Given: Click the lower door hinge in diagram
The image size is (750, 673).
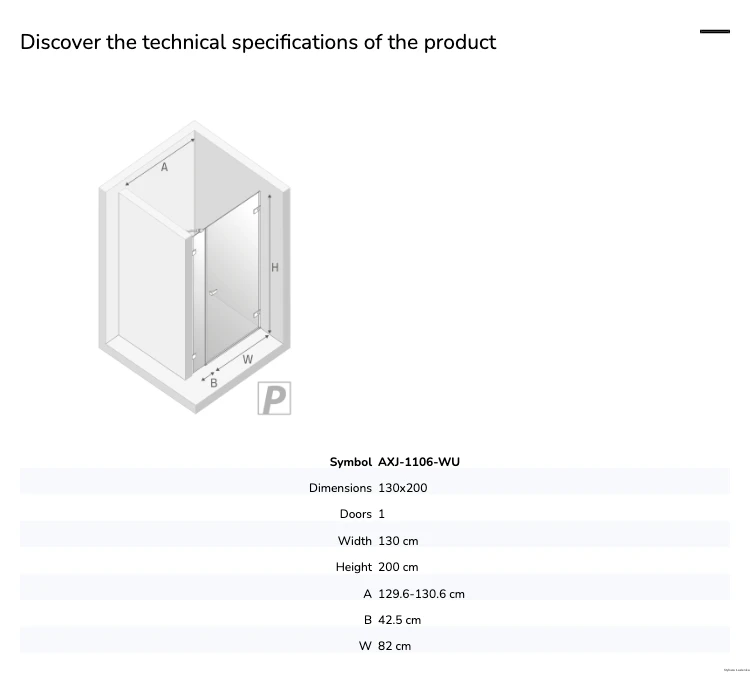Looking at the screenshot, I should [256, 314].
